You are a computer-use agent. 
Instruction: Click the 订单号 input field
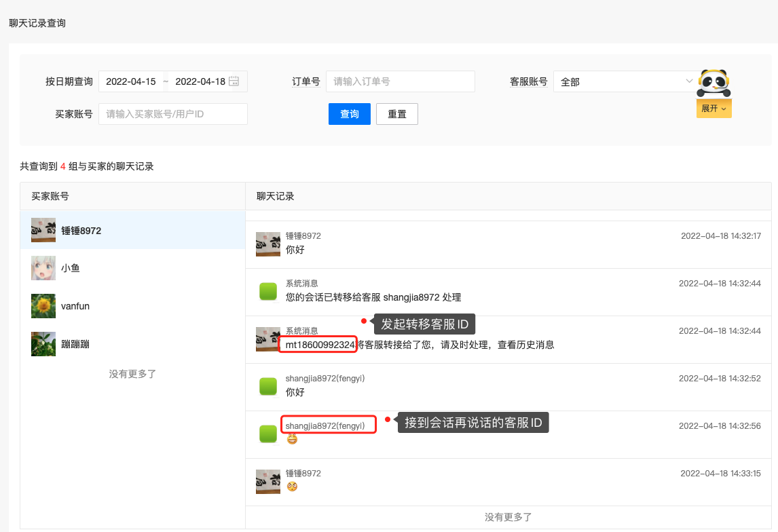[400, 81]
